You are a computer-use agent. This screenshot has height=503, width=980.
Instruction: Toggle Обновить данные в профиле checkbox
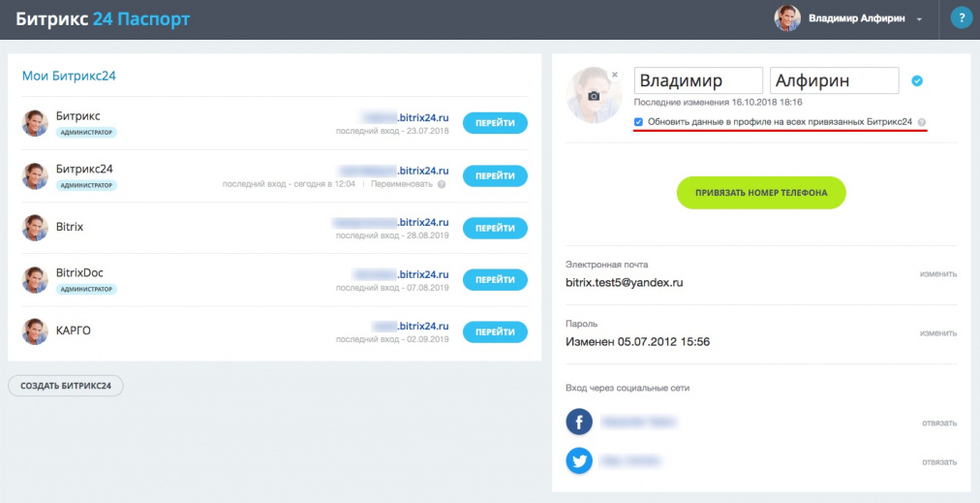[638, 122]
